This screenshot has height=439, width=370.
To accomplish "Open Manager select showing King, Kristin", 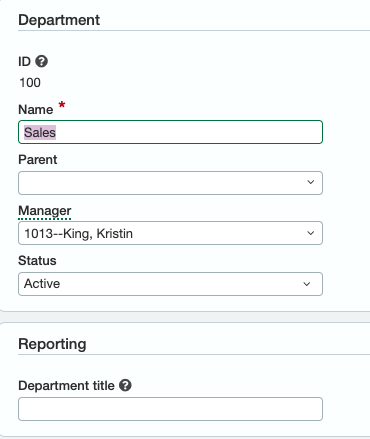I will point(170,233).
